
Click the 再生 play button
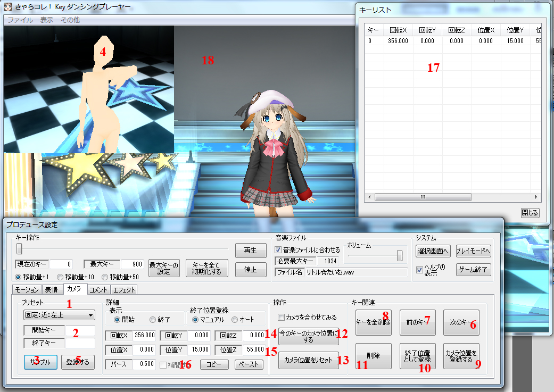tap(251, 251)
